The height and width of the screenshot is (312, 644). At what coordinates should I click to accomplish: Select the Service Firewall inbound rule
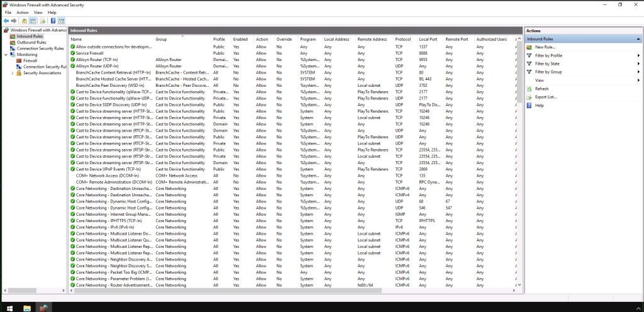click(x=91, y=53)
